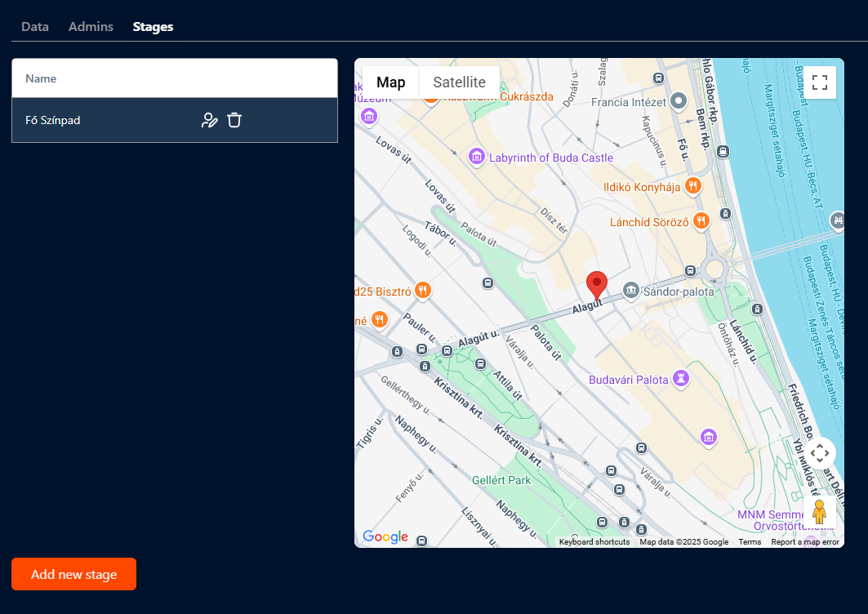This screenshot has height=614, width=868.
Task: Click the Gellérthegy u. street label
Action: point(405,394)
